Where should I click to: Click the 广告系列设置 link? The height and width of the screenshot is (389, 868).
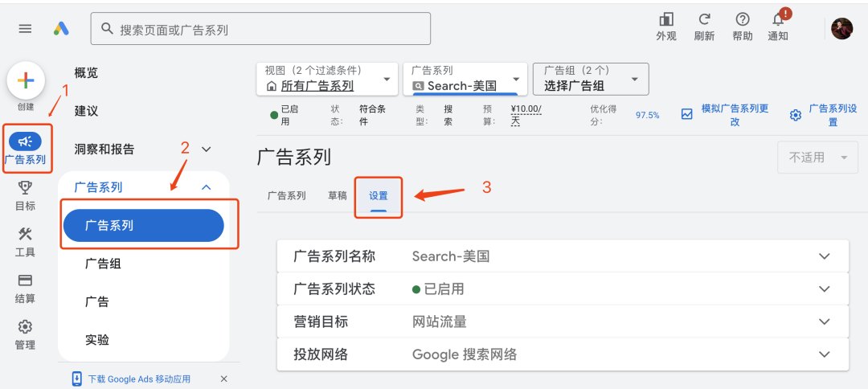click(x=833, y=115)
